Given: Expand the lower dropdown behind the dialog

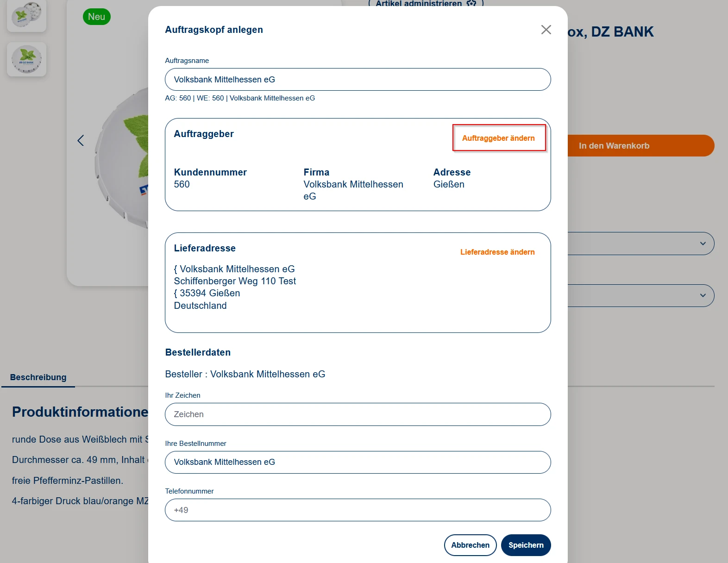Looking at the screenshot, I should click(702, 295).
